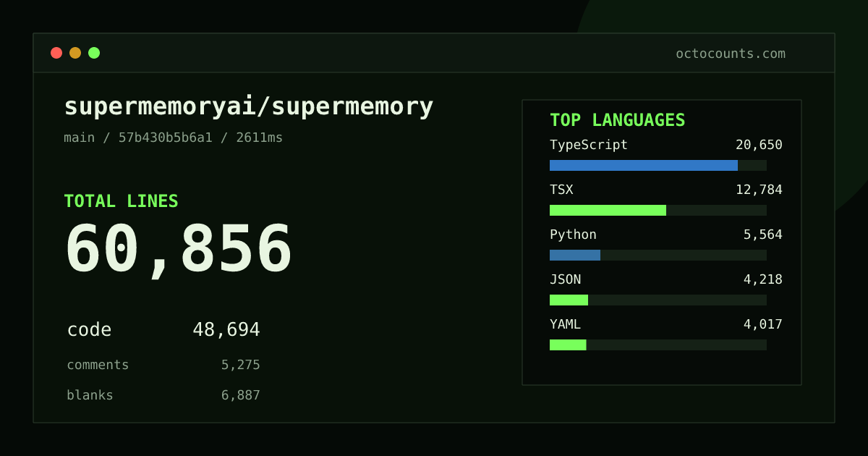Click the red close dot
This screenshot has height=456, width=868.
tap(56, 53)
